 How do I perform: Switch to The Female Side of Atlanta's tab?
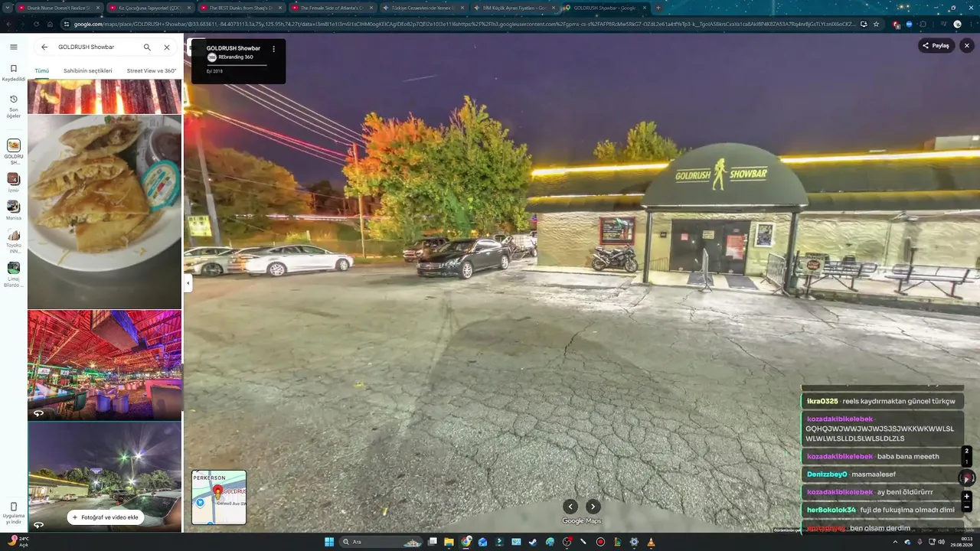tap(332, 8)
